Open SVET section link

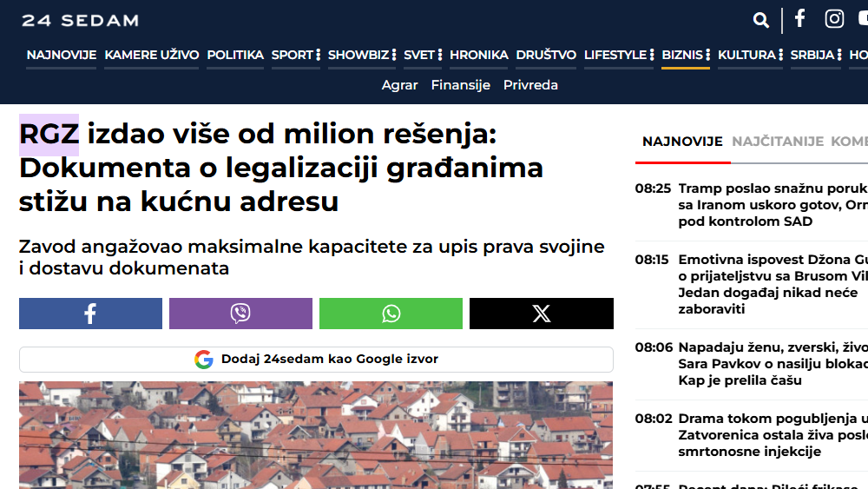[419, 55]
